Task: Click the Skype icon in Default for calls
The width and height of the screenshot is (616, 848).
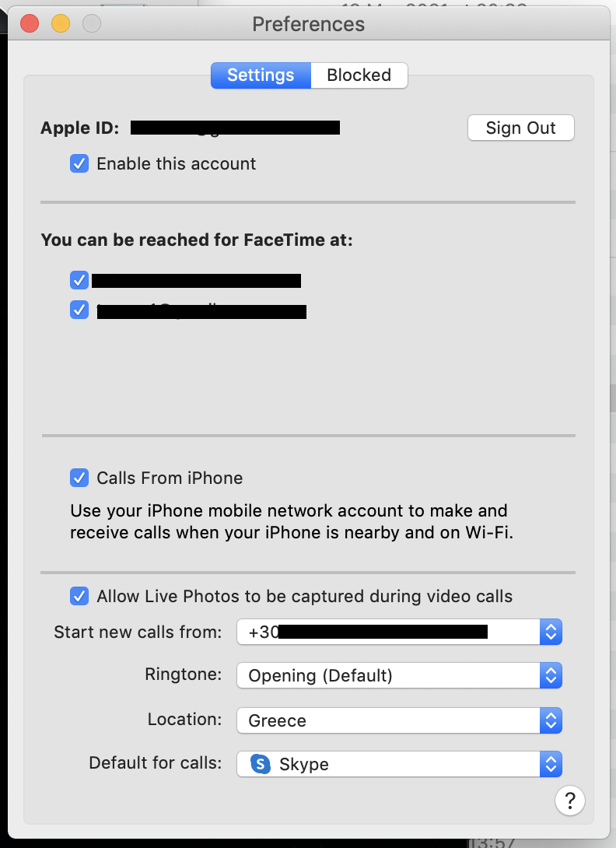Action: click(x=261, y=764)
